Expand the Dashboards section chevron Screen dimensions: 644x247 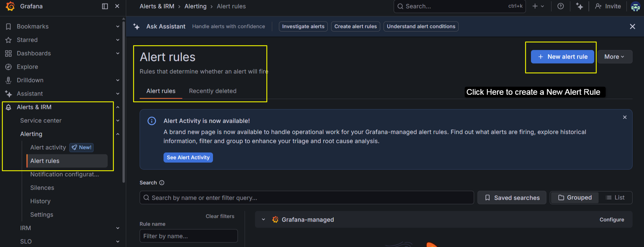coord(118,53)
